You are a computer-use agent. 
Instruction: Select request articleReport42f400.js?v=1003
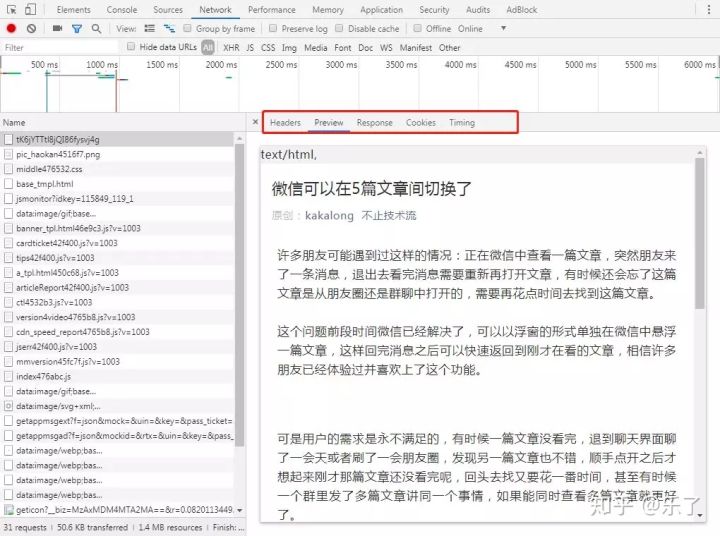point(117,288)
